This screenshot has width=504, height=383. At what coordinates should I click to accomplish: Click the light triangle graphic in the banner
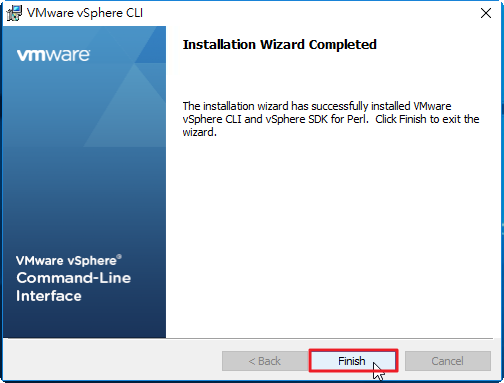coord(128,110)
